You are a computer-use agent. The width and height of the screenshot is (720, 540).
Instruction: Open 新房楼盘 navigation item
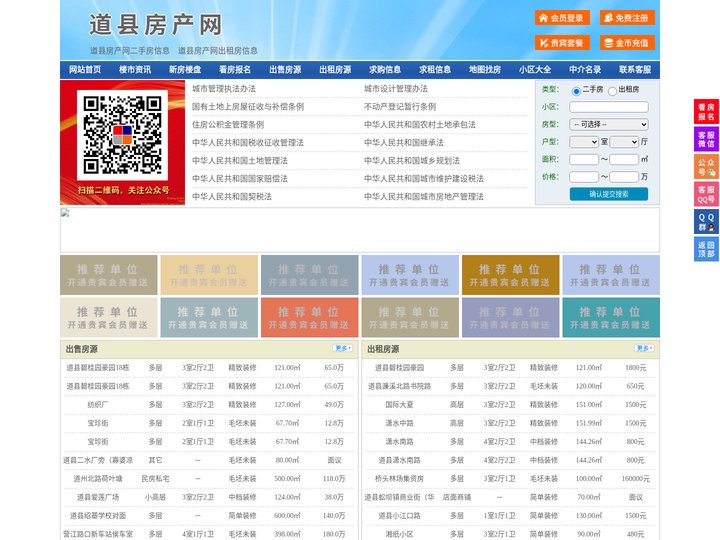pyautogui.click(x=185, y=70)
